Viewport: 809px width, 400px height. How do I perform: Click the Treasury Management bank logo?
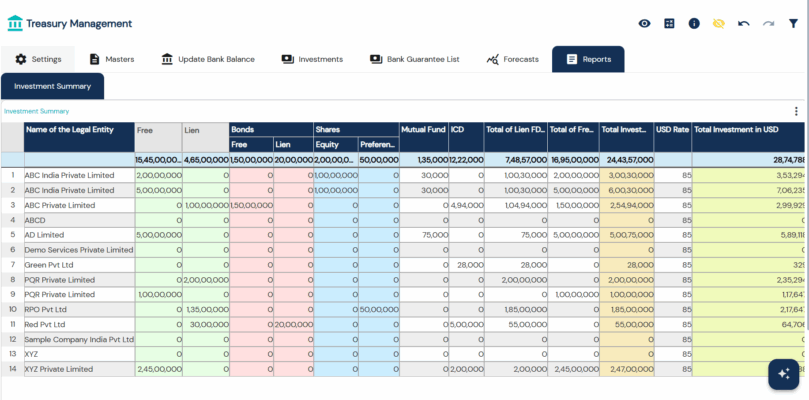(x=14, y=23)
